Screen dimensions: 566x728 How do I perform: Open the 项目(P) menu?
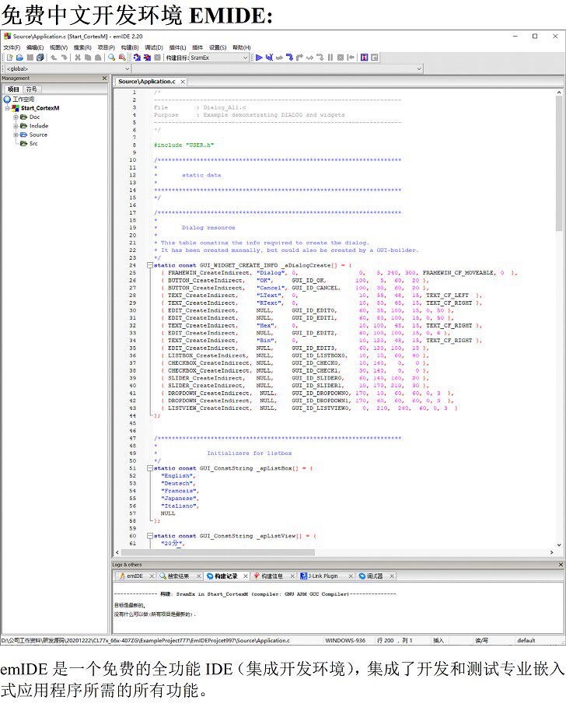click(x=106, y=47)
